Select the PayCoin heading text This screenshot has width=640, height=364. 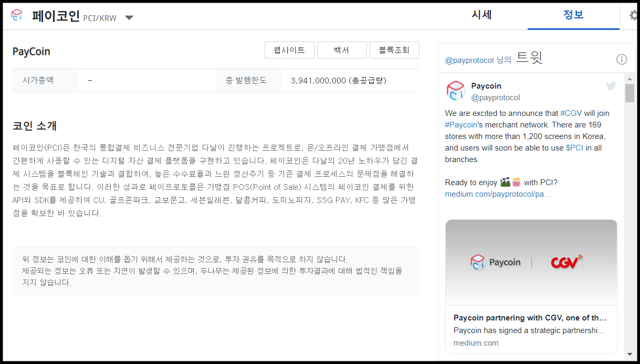[32, 51]
